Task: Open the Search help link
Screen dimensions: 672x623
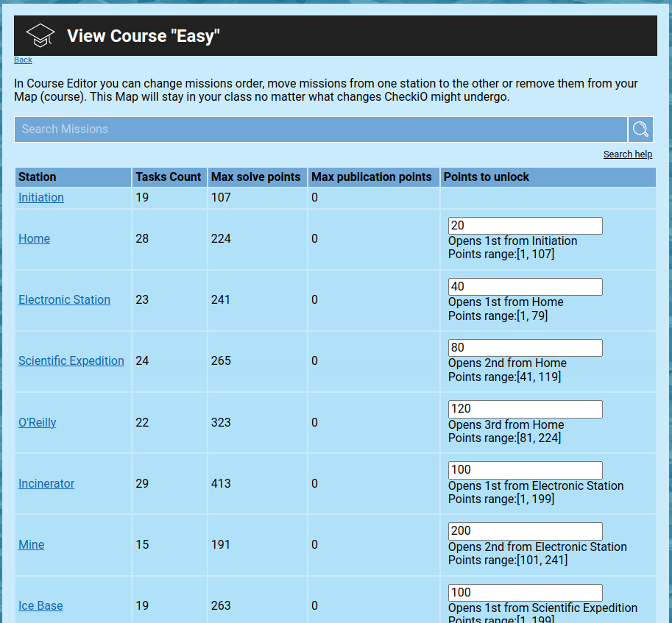Action: pyautogui.click(x=628, y=154)
